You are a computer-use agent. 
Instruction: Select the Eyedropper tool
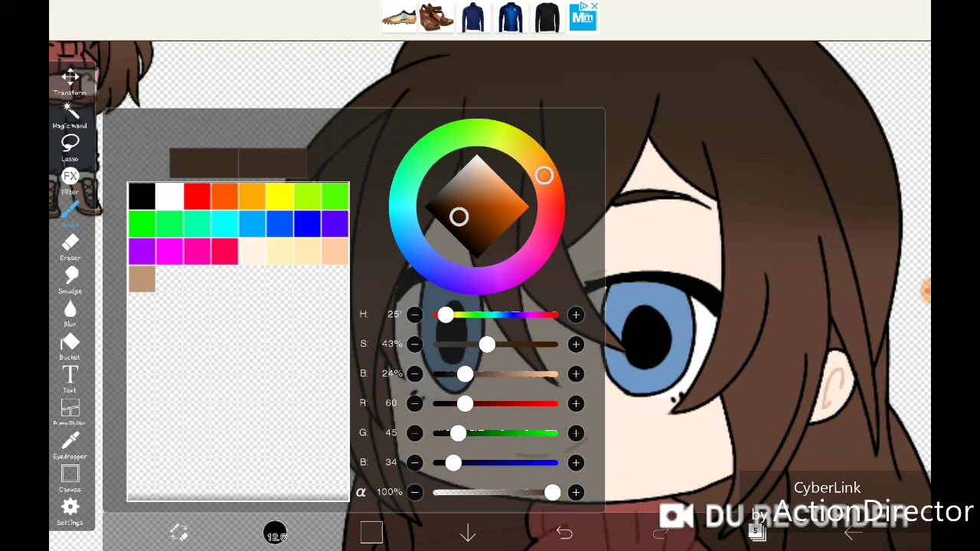(x=70, y=446)
